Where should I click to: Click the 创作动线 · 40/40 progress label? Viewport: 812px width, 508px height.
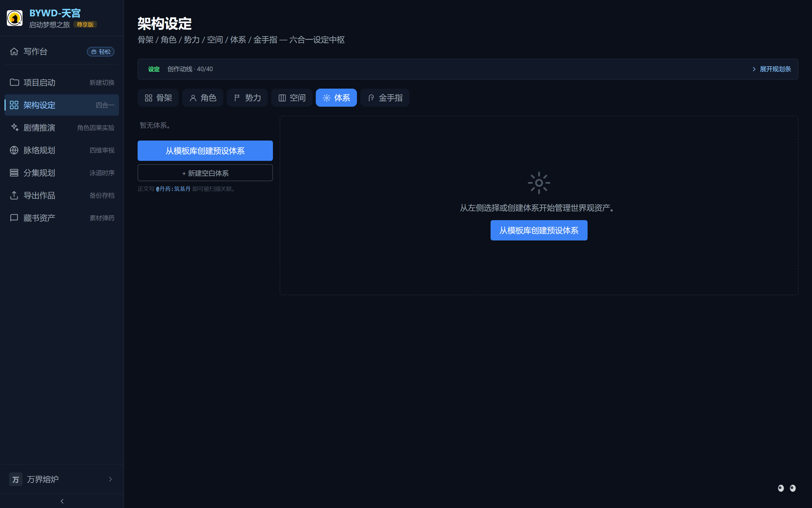click(x=190, y=69)
